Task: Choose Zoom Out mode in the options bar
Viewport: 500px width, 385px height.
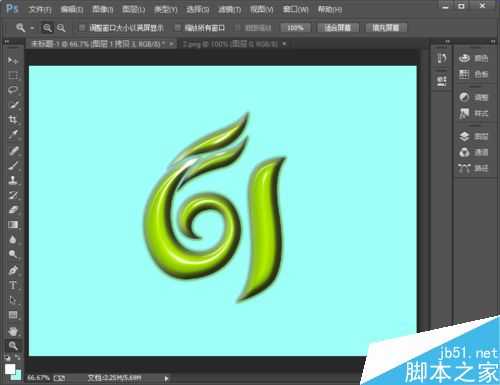Action: click(x=61, y=28)
